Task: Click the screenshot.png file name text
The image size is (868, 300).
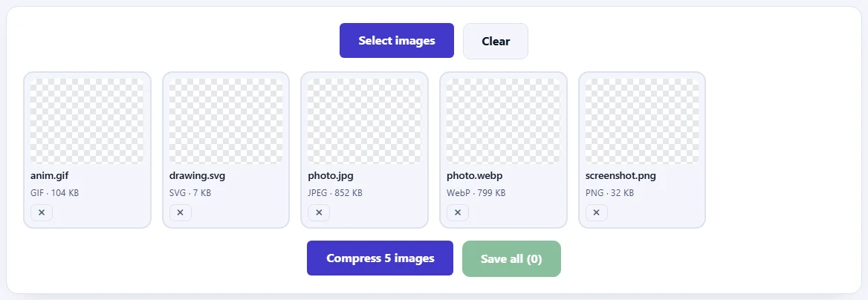Action: coord(621,176)
